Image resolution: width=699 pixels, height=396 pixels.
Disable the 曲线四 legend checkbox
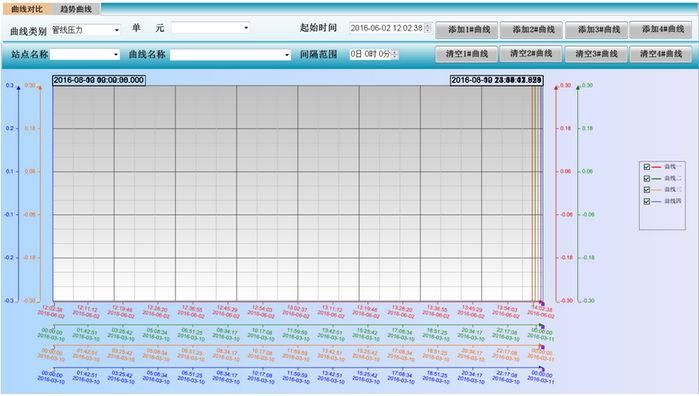pyautogui.click(x=646, y=202)
